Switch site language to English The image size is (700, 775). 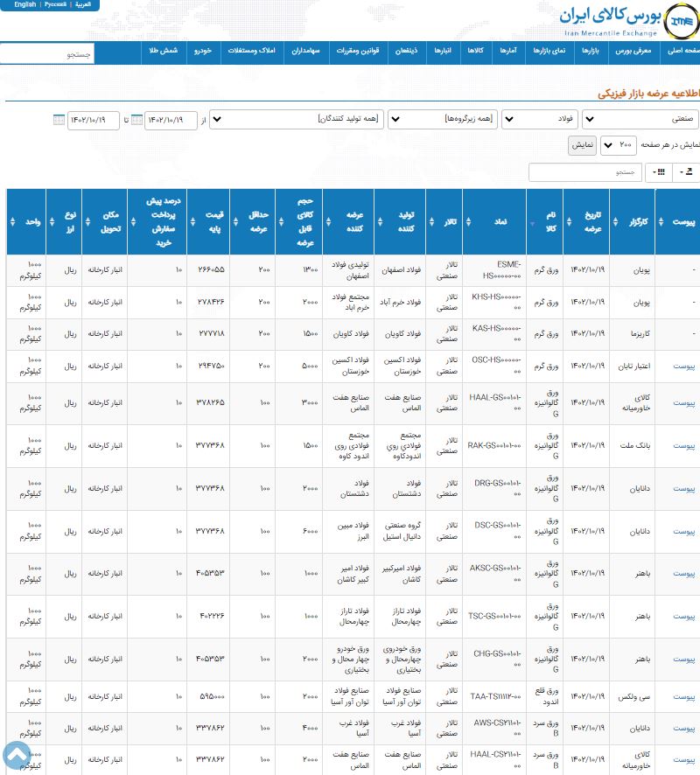(x=25, y=4)
